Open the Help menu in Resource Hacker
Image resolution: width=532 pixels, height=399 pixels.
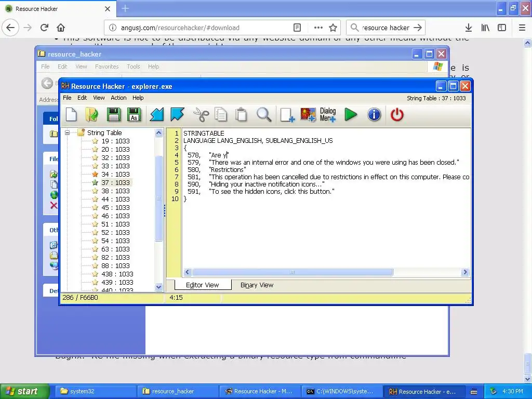[x=138, y=98]
